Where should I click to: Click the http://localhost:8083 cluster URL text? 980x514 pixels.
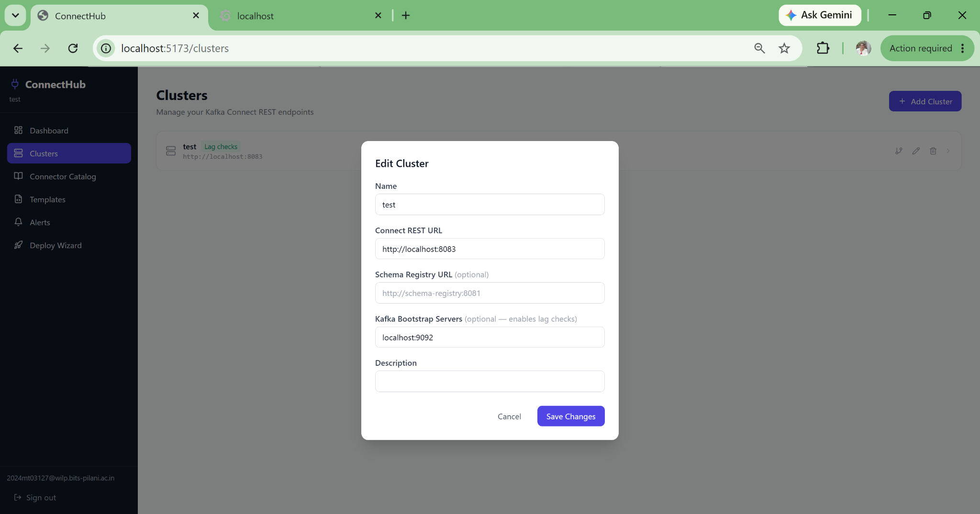click(x=223, y=156)
